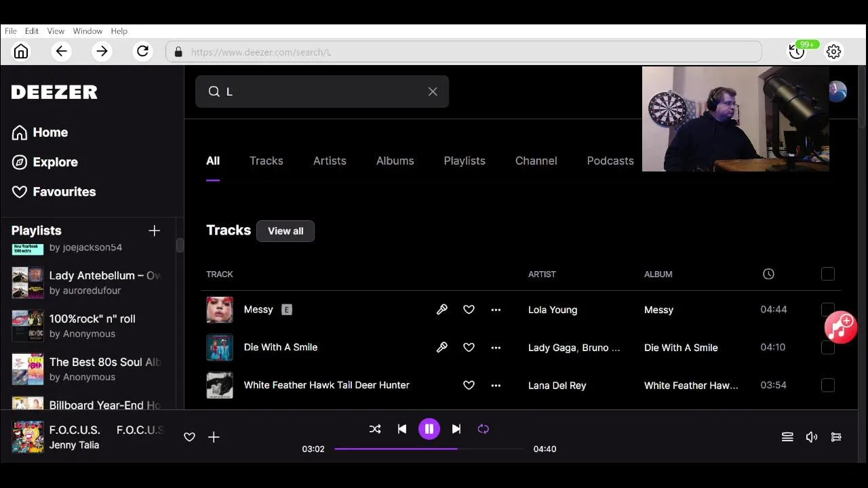Image resolution: width=868 pixels, height=488 pixels.
Task: Navigate forward with the right arrow
Action: pos(102,52)
